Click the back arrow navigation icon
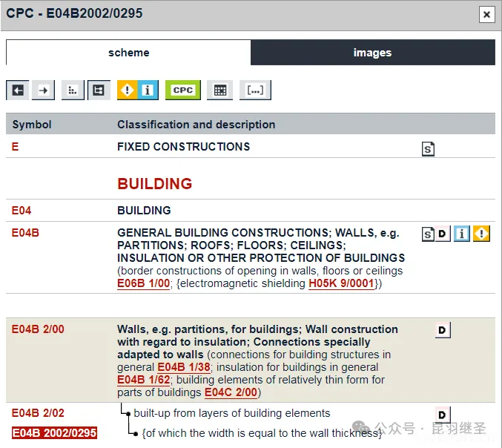The width and height of the screenshot is (502, 448). click(18, 90)
